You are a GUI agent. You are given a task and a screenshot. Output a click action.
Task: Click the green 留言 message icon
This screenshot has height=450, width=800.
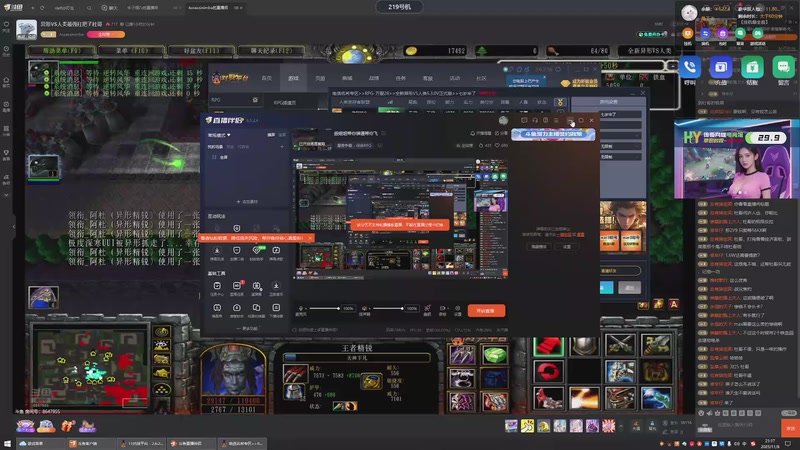(x=783, y=67)
